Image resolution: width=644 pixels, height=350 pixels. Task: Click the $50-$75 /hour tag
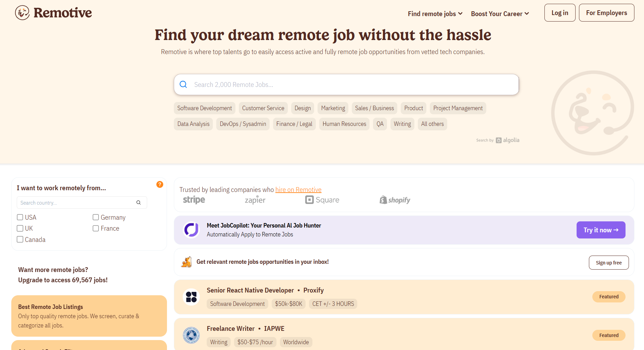[255, 342]
